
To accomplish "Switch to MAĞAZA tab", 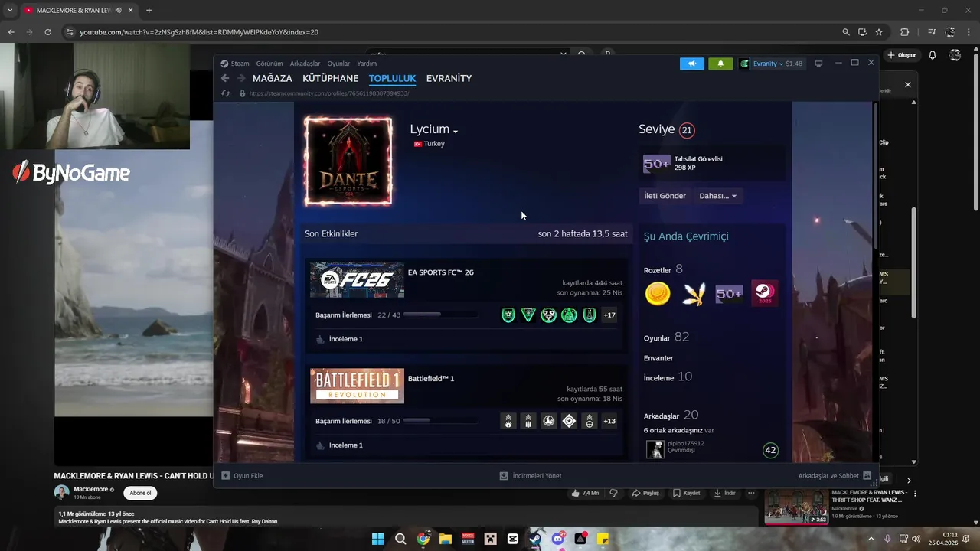I will [273, 78].
